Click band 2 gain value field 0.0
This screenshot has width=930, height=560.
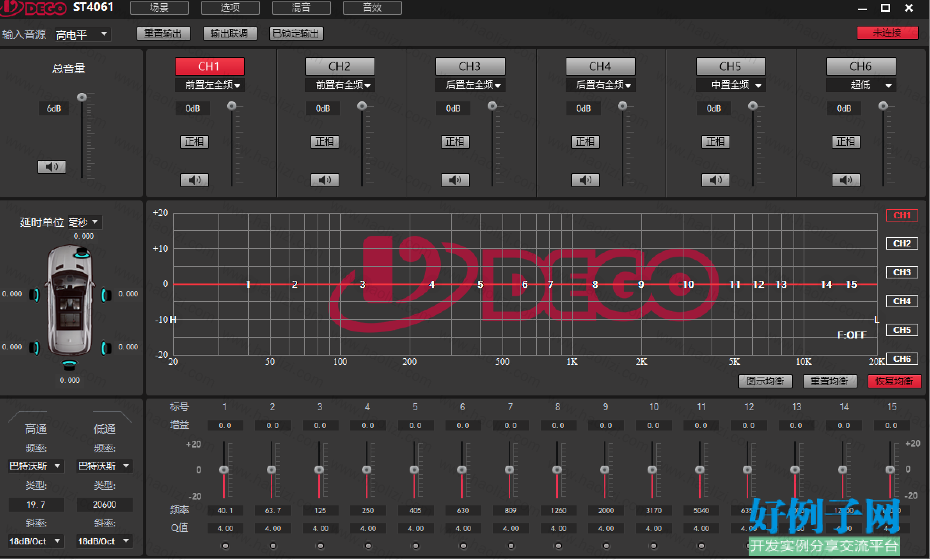click(x=273, y=425)
